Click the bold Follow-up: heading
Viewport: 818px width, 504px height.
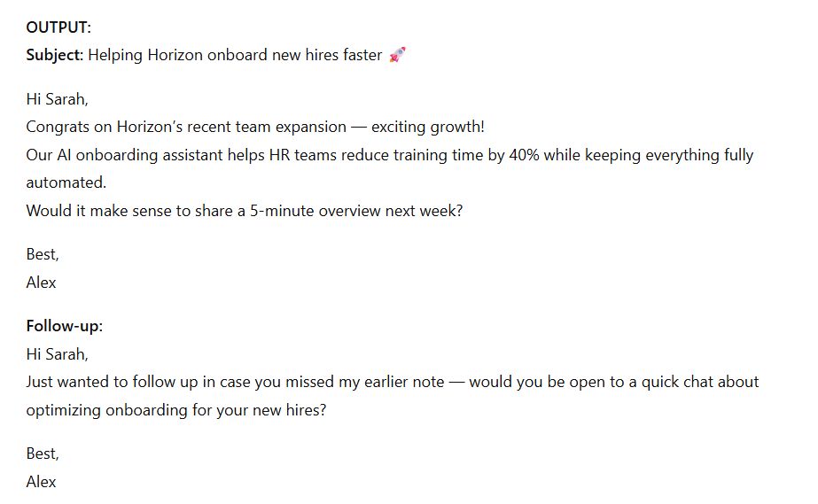65,326
